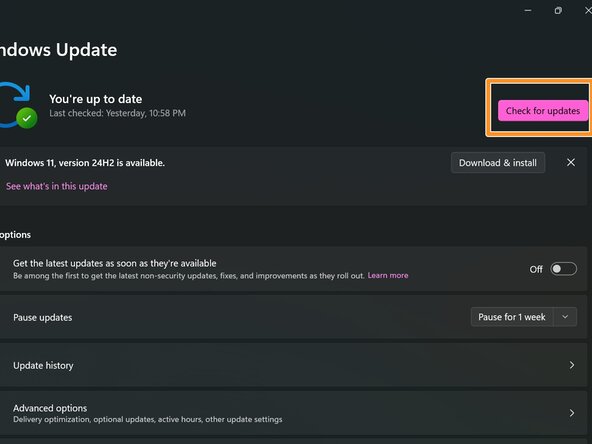The image size is (592, 444).
Task: Click Windows 11, version 24H2 is available text
Action: pos(85,163)
